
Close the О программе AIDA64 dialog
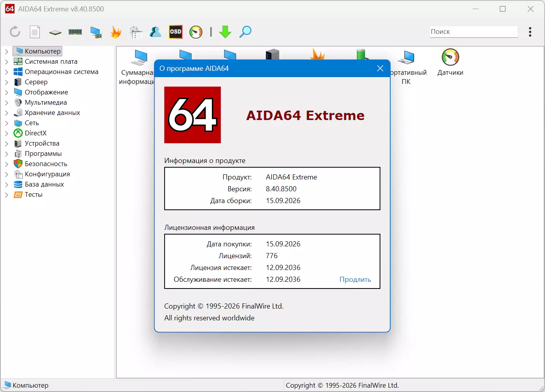point(380,68)
